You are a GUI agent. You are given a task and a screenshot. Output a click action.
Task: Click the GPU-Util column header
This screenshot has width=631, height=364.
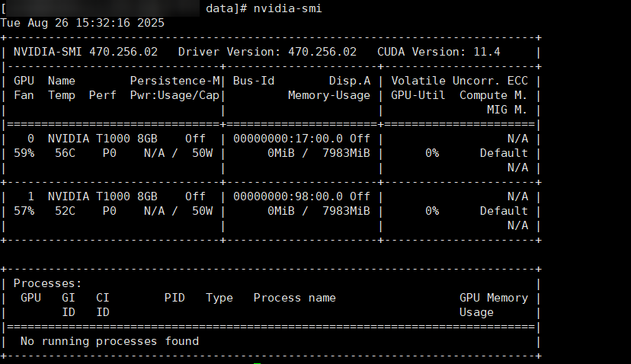pyautogui.click(x=418, y=95)
